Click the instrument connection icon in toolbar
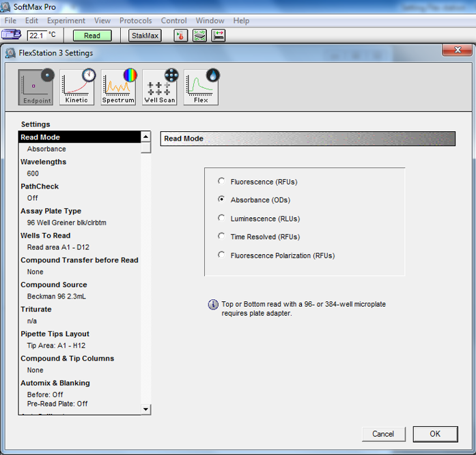476x455 pixels. [x=11, y=35]
